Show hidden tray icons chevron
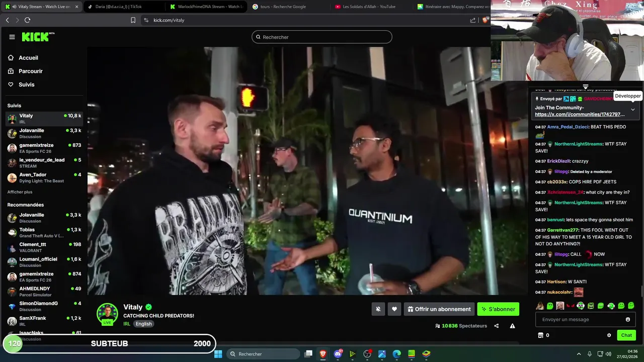This screenshot has width=644, height=362. tap(579, 354)
